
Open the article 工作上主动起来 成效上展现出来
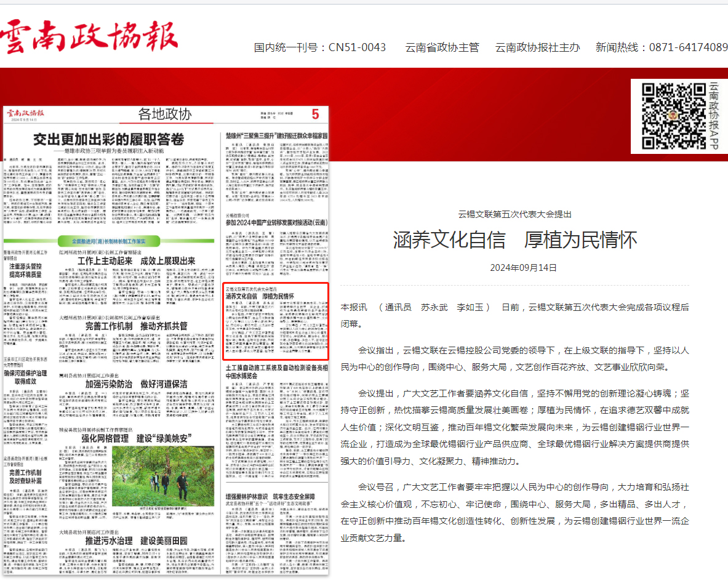tap(132, 261)
